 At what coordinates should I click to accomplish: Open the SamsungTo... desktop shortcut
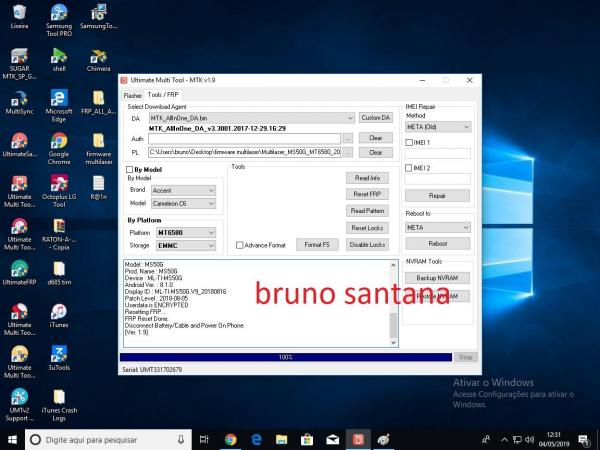pos(98,17)
